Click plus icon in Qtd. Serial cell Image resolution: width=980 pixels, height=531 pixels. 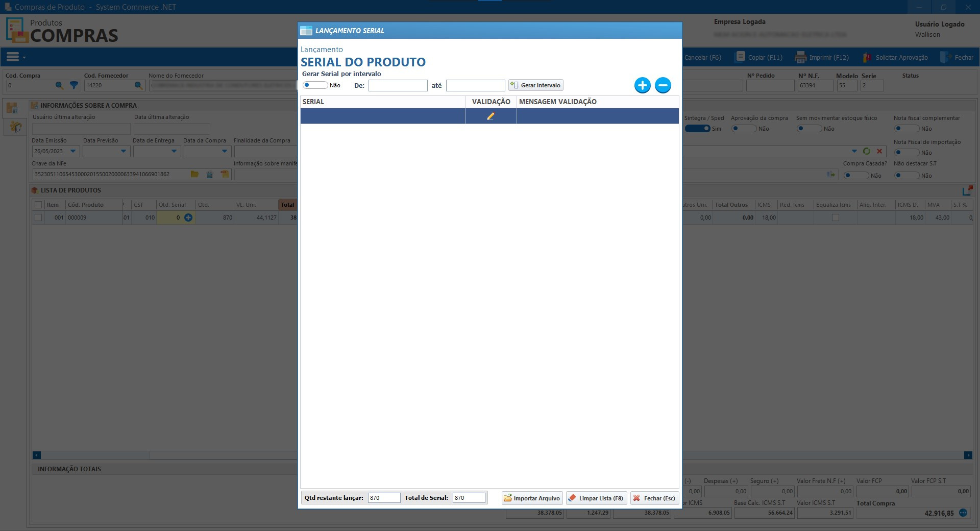click(x=188, y=218)
